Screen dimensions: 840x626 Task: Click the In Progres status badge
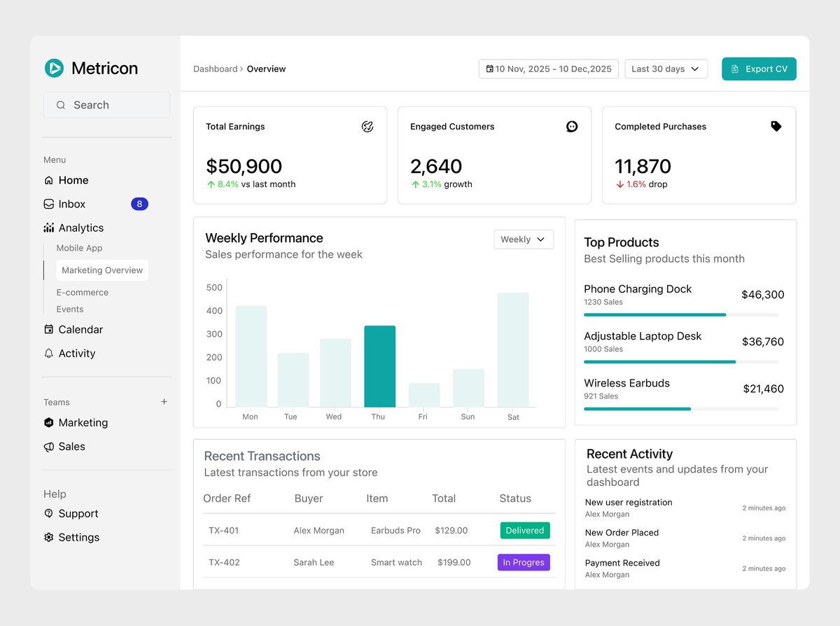[524, 562]
